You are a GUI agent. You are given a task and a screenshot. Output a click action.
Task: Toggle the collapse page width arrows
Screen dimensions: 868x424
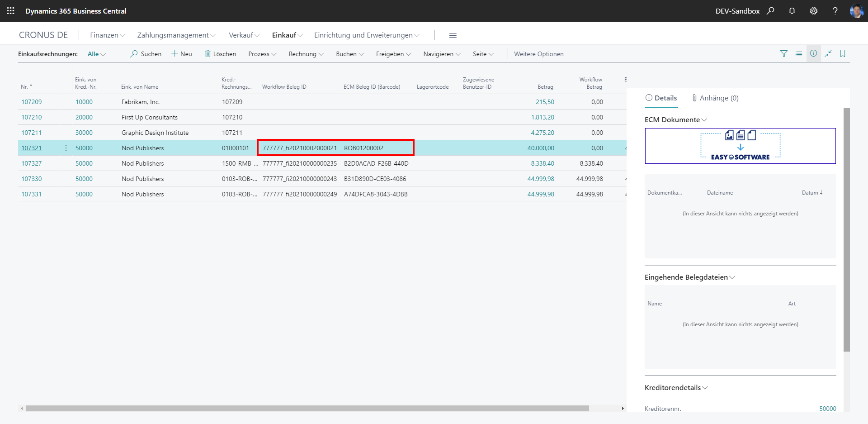(x=828, y=54)
